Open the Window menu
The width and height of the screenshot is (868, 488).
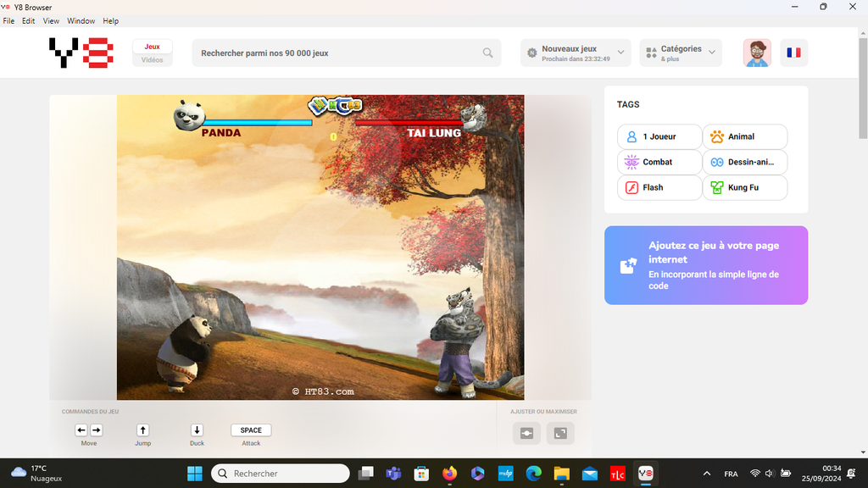(81, 20)
